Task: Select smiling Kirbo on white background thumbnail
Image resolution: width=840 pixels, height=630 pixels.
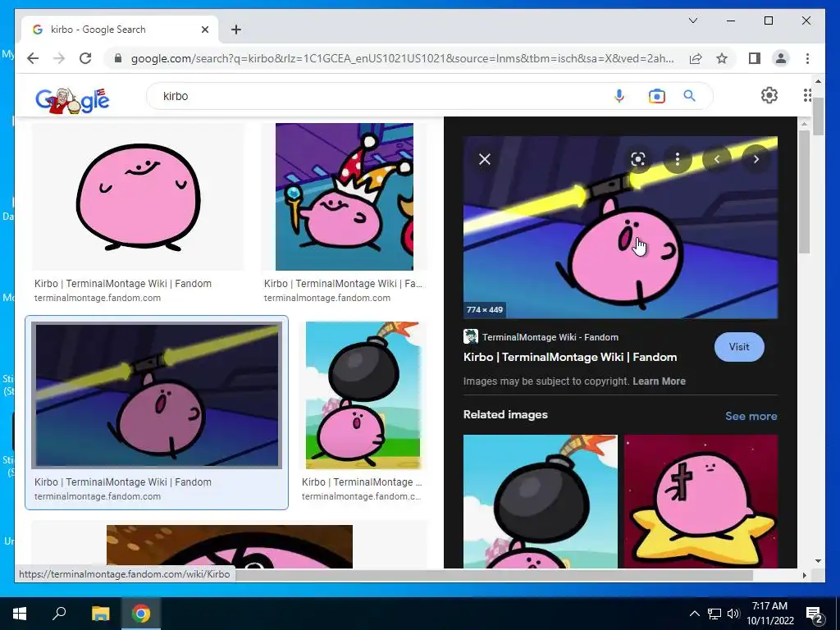Action: coord(138,197)
